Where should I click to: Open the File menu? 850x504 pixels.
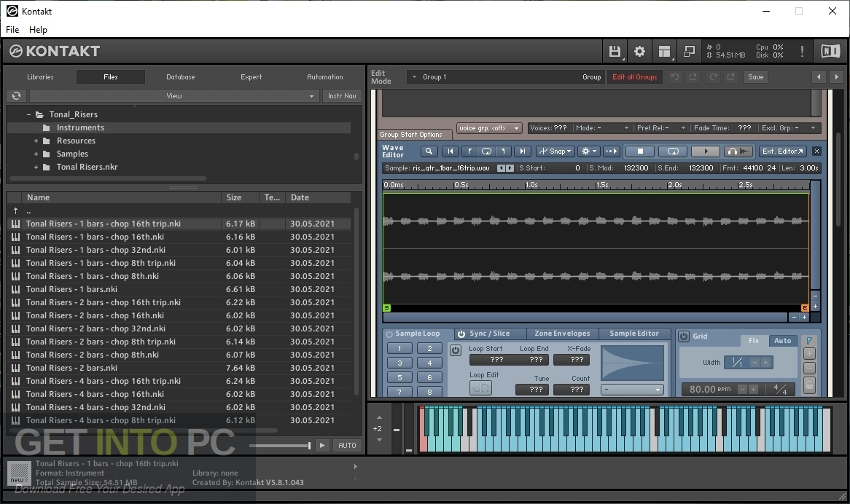click(12, 30)
